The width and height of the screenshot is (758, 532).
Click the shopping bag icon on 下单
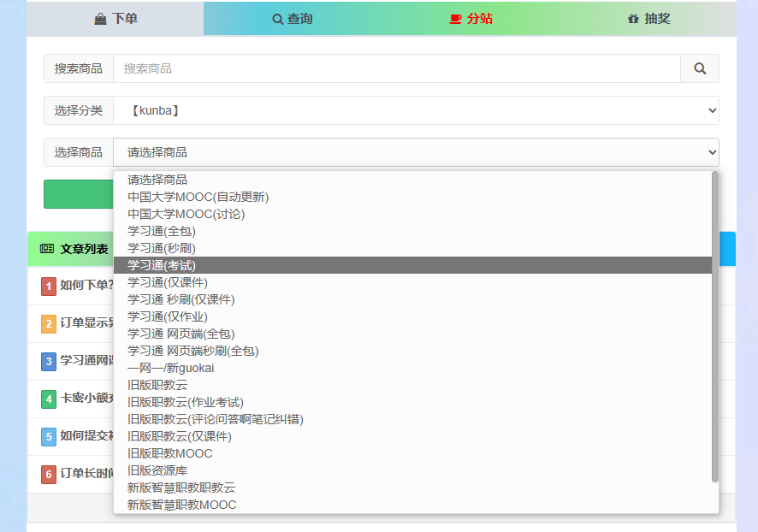[100, 20]
